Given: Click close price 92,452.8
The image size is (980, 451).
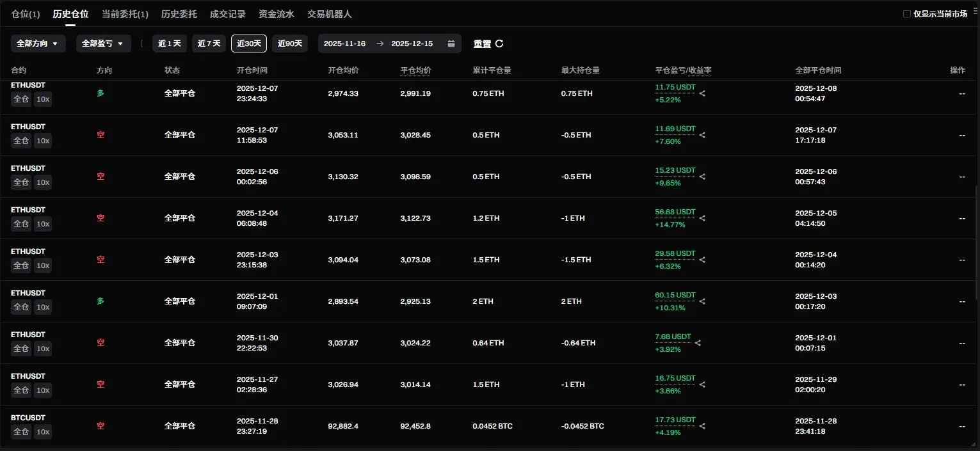Looking at the screenshot, I should [415, 426].
